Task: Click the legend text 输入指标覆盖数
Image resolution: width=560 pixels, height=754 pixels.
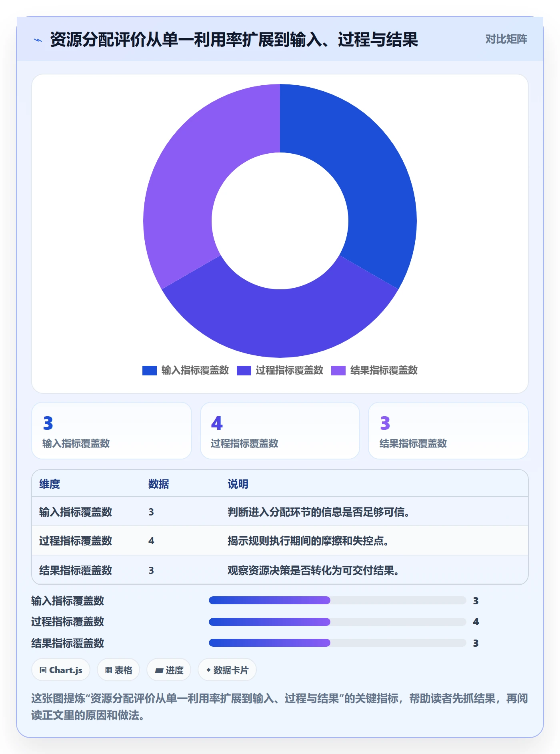Action: click(x=195, y=370)
